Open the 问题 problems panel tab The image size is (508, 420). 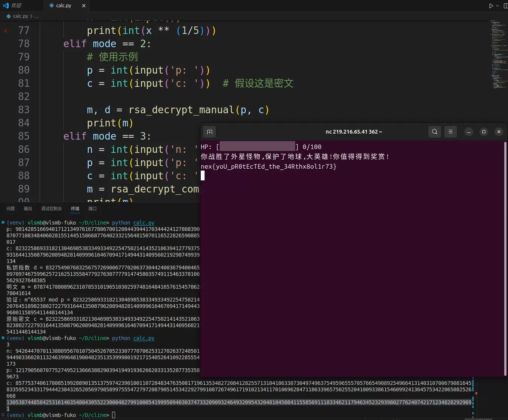click(x=11, y=209)
